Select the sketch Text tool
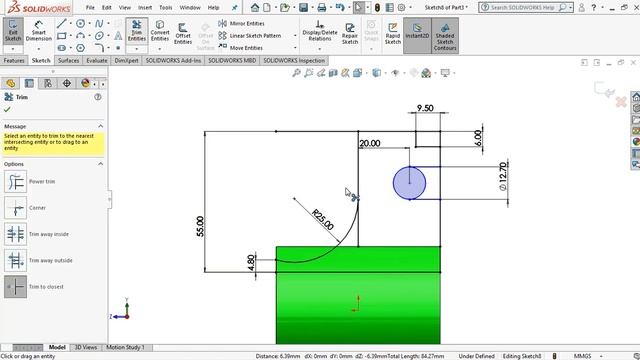 click(x=118, y=36)
